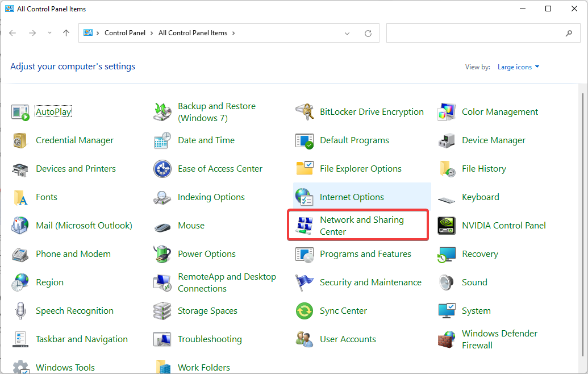Open File Explorer Options folder icon
This screenshot has height=374, width=588.
pos(305,169)
